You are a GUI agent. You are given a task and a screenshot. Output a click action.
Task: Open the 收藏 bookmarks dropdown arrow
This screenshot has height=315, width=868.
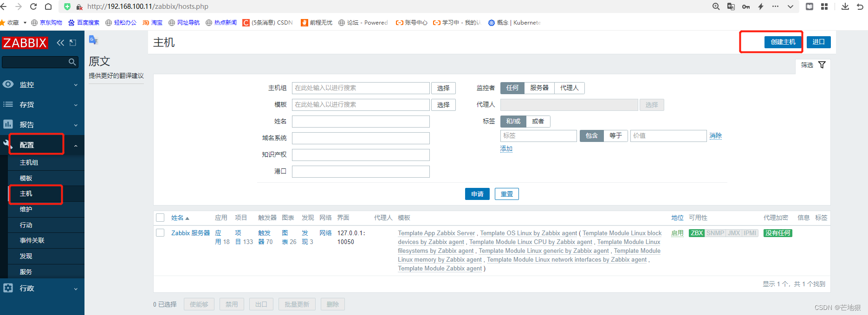click(25, 23)
